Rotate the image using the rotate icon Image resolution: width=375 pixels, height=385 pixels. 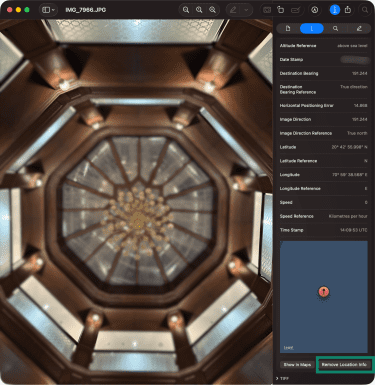pos(281,10)
